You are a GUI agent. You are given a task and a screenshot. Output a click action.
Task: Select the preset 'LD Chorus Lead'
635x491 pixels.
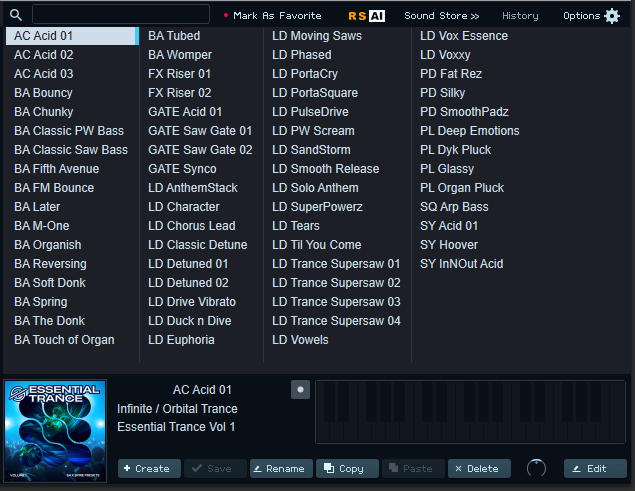click(x=192, y=226)
